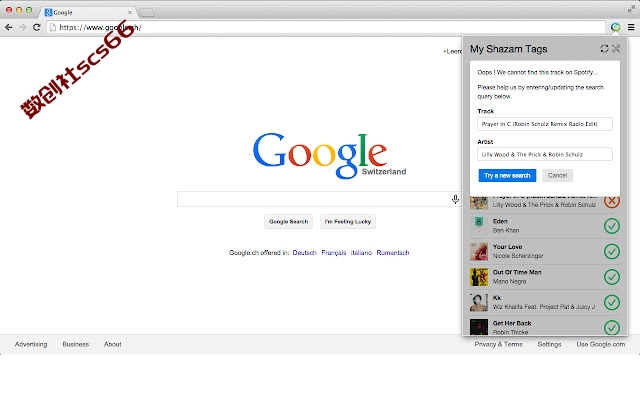Click the Artist input field
The image size is (640, 400).
point(544,154)
